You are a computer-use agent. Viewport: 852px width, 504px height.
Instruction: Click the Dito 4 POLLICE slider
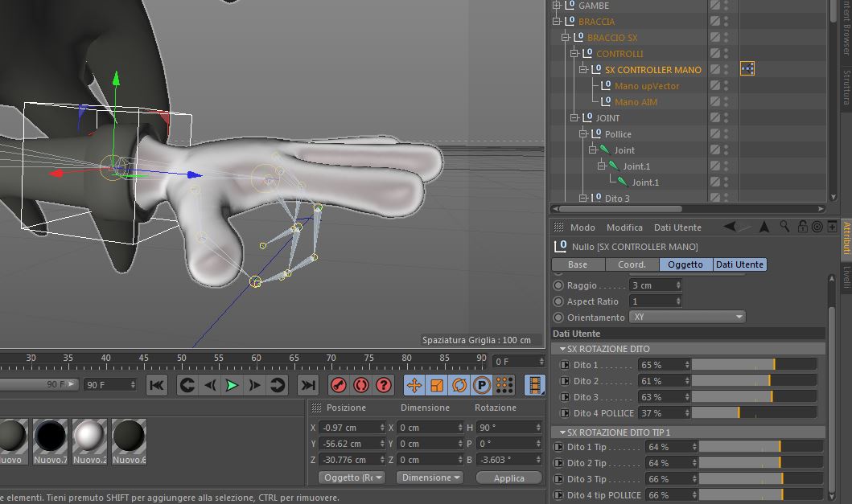pos(754,413)
